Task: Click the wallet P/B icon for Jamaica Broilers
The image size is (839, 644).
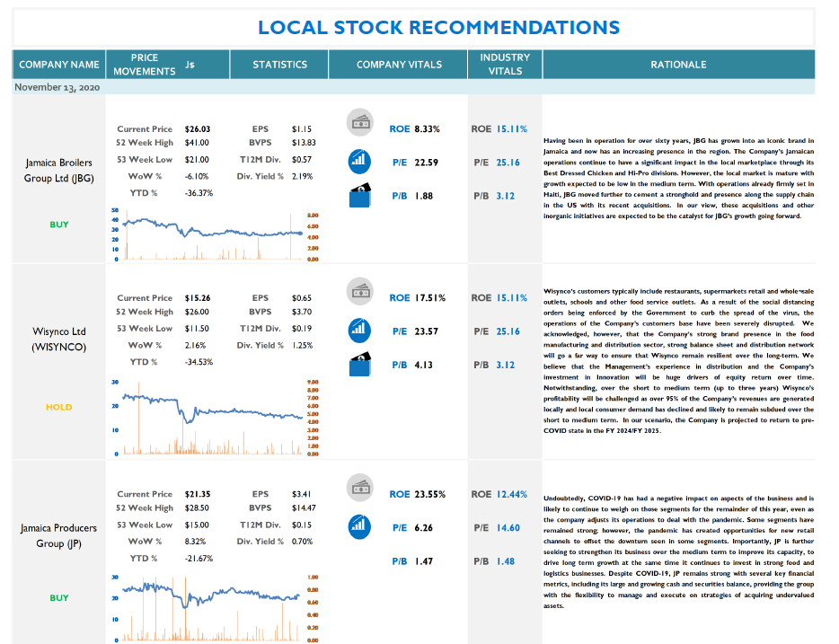Action: pyautogui.click(x=360, y=195)
